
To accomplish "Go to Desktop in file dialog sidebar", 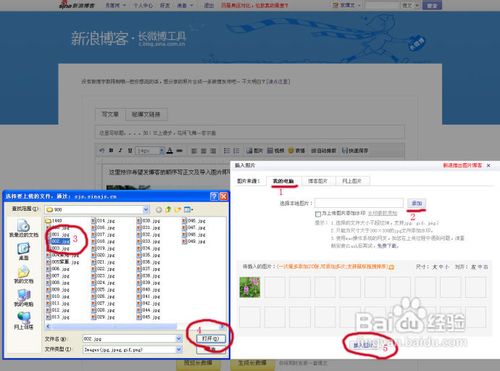I will point(23,251).
